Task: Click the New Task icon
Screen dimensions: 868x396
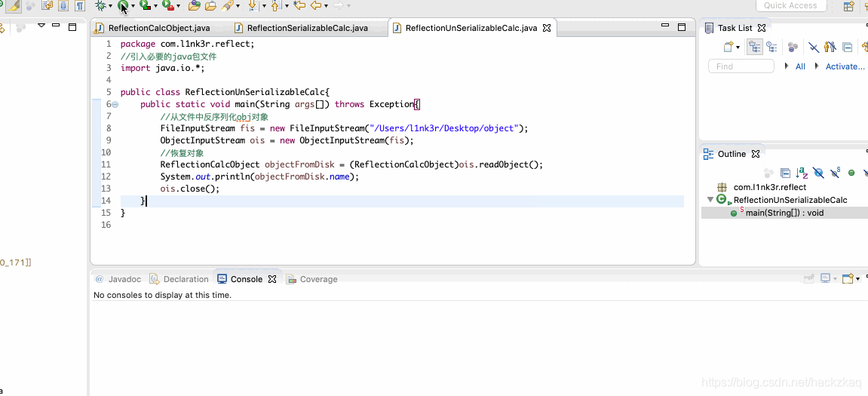Action: tap(729, 47)
